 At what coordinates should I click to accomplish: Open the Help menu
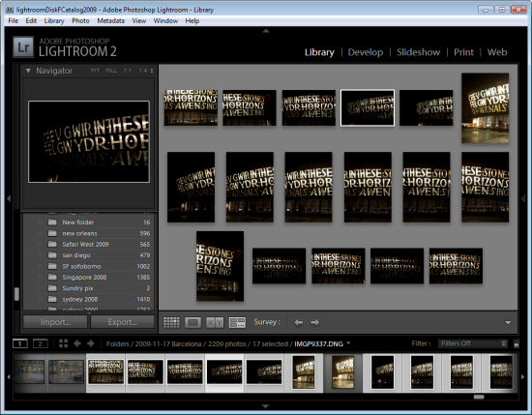click(x=192, y=20)
